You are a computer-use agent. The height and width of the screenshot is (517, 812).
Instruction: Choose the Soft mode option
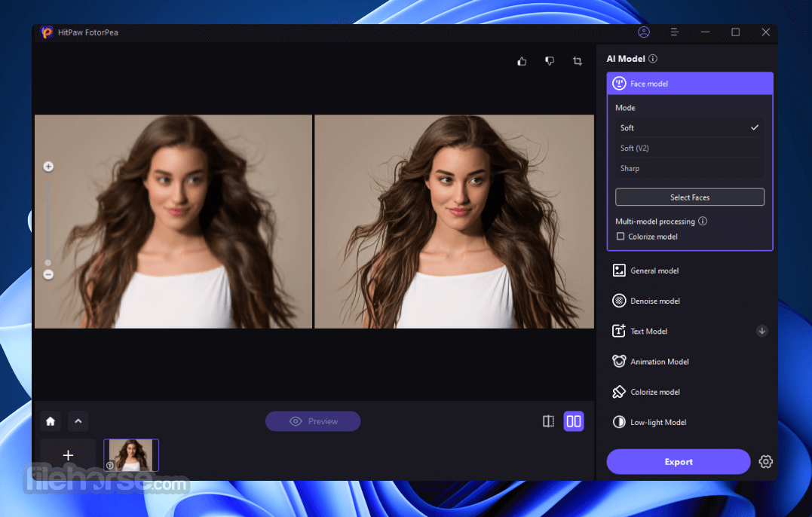(x=689, y=128)
